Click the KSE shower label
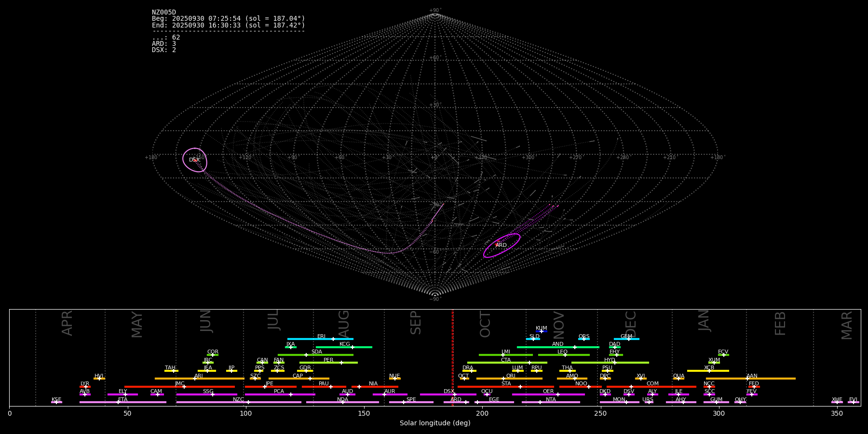The image size is (868, 434). pos(56,400)
